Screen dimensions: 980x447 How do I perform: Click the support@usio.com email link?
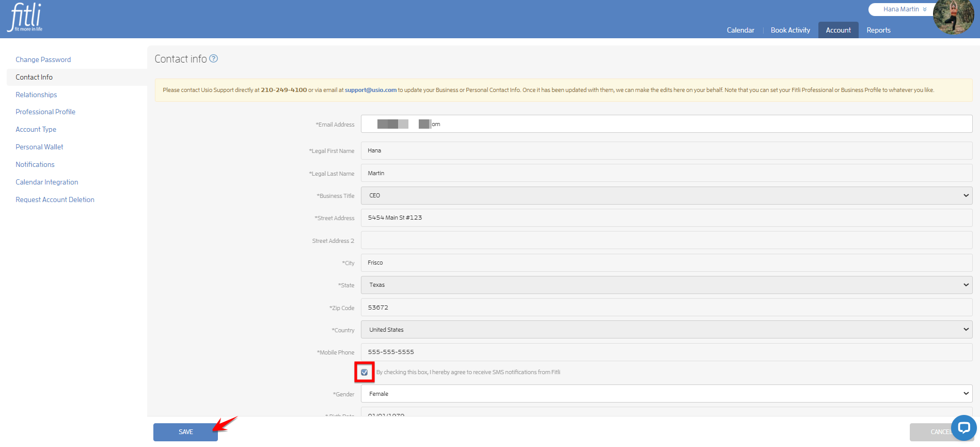(371, 90)
